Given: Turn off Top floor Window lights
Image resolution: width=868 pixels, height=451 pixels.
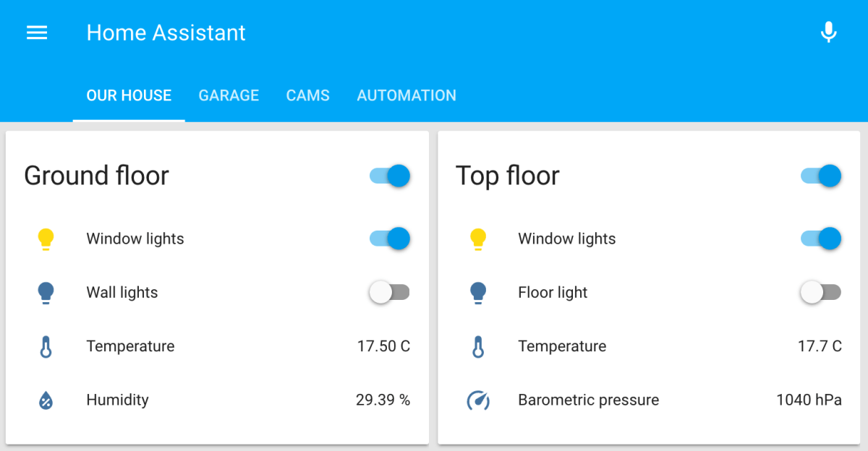Looking at the screenshot, I should [820, 239].
